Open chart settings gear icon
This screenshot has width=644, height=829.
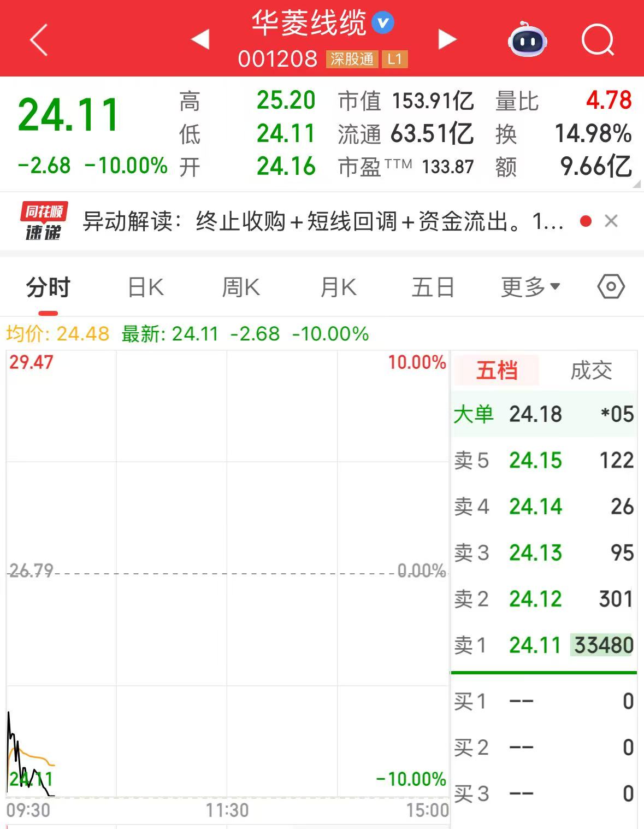pyautogui.click(x=611, y=286)
